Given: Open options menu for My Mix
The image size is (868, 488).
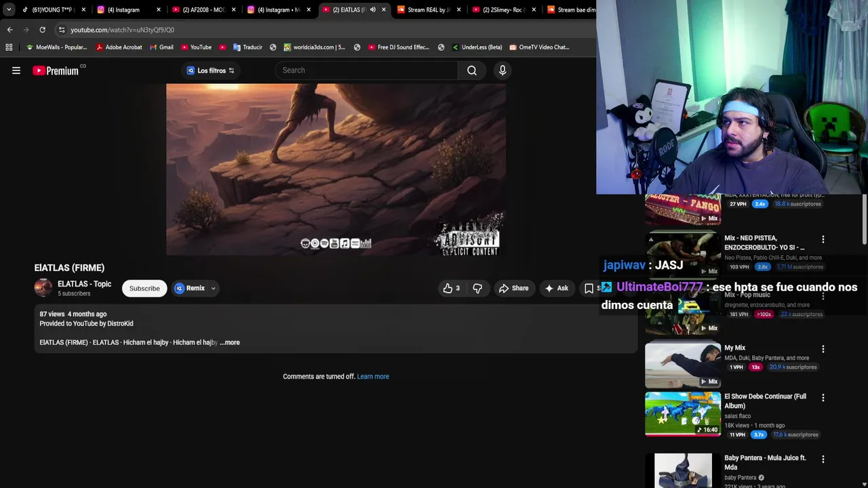Looking at the screenshot, I should click(823, 349).
